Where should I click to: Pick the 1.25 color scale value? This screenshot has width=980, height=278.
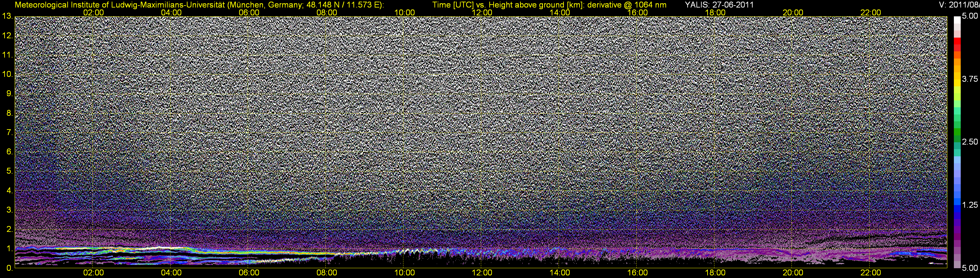[969, 205]
